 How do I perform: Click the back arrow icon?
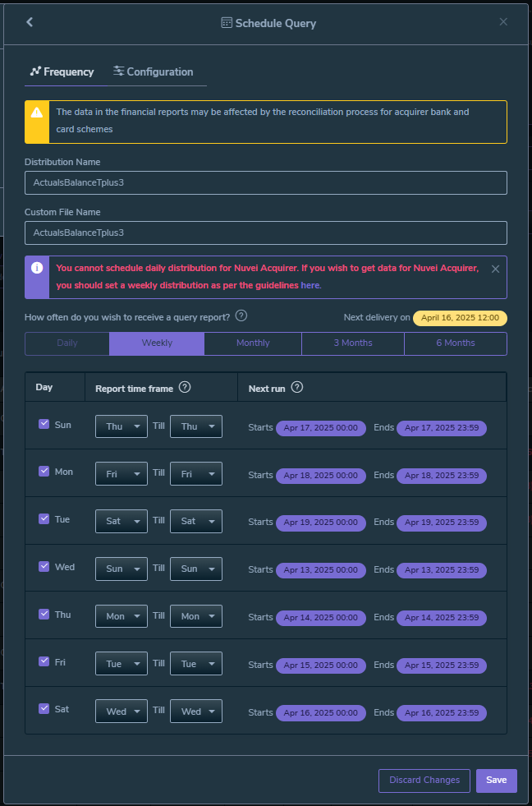(x=30, y=22)
